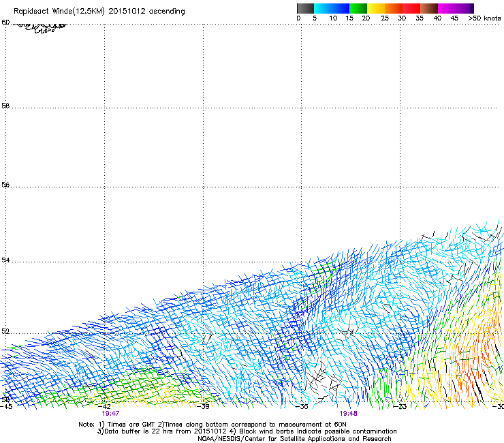Viewport: 504px width, 443px height.
Task: Click the yellow 20-25 knots legend swatch
Action: click(376, 8)
